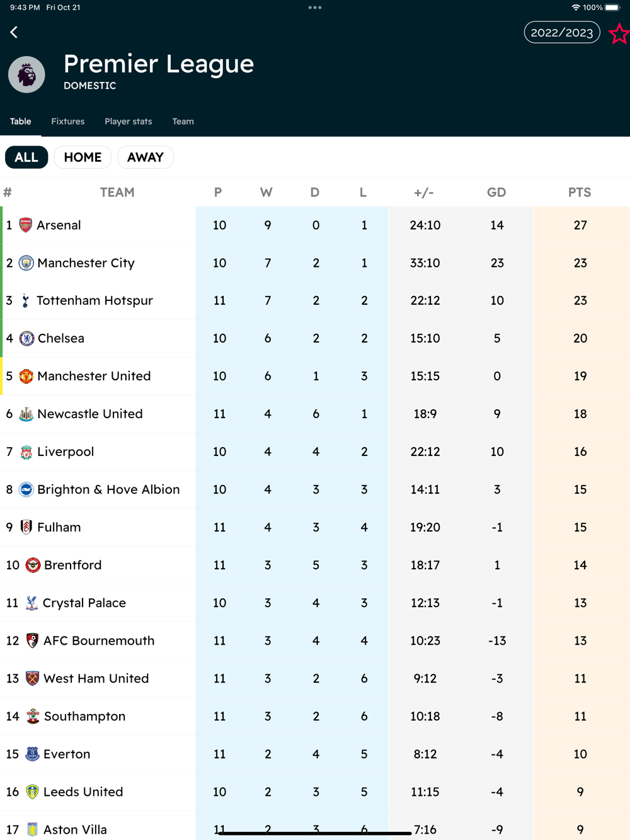Tap the Manchester City crest
Image resolution: width=630 pixels, height=840 pixels.
coord(26,263)
